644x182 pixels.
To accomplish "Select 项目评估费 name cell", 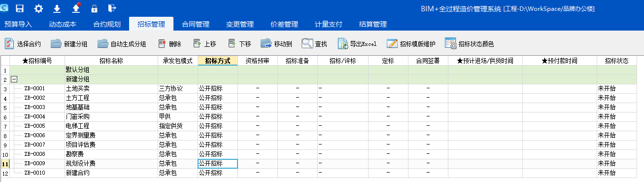I will click(x=111, y=145).
